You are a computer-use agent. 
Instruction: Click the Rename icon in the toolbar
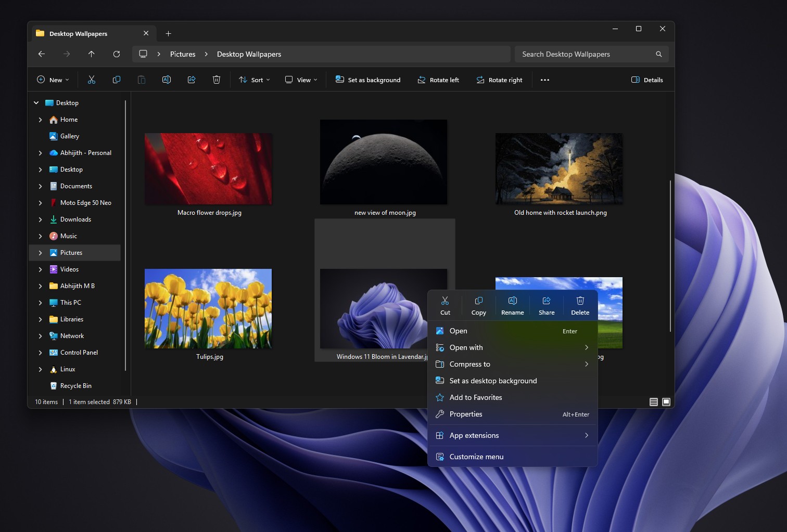pos(167,80)
